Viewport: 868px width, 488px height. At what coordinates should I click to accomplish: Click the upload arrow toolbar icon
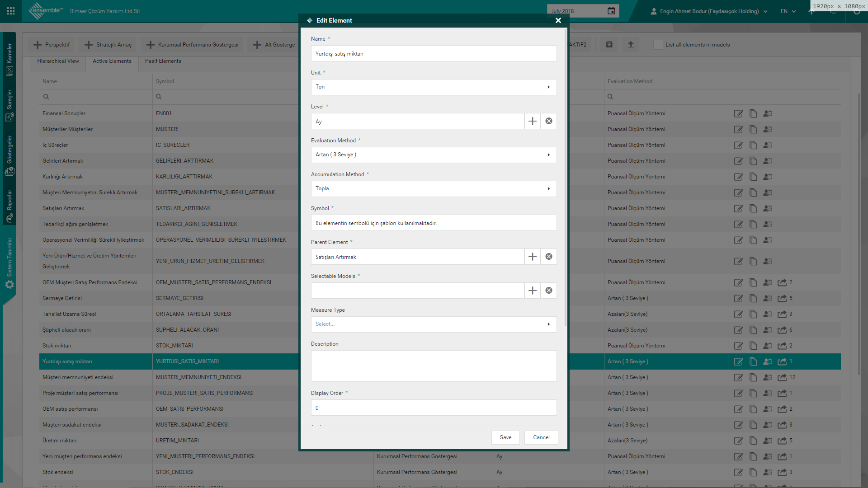[x=631, y=44]
